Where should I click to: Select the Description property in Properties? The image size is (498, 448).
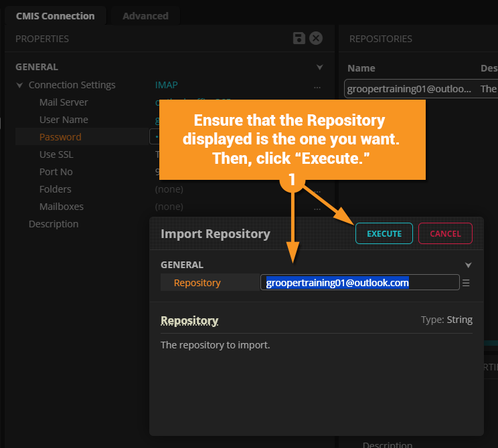point(54,224)
